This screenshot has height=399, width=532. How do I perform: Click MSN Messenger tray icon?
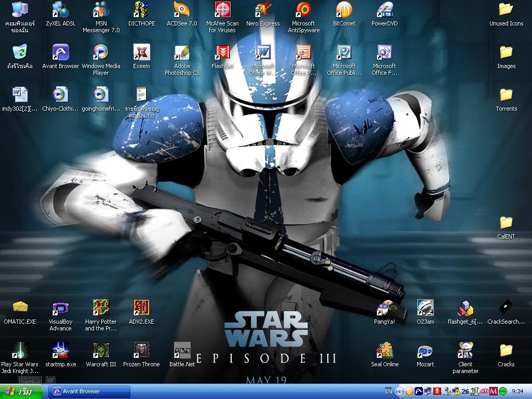point(446,391)
